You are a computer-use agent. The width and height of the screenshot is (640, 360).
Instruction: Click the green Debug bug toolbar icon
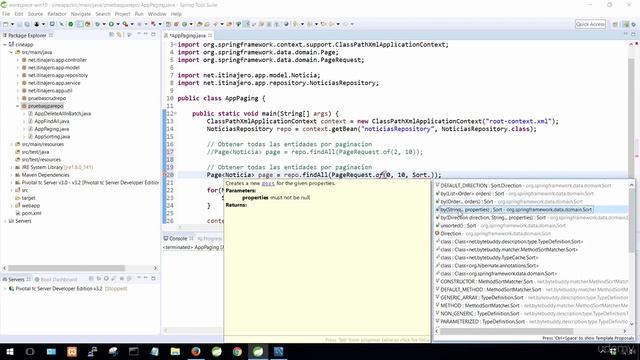97,24
